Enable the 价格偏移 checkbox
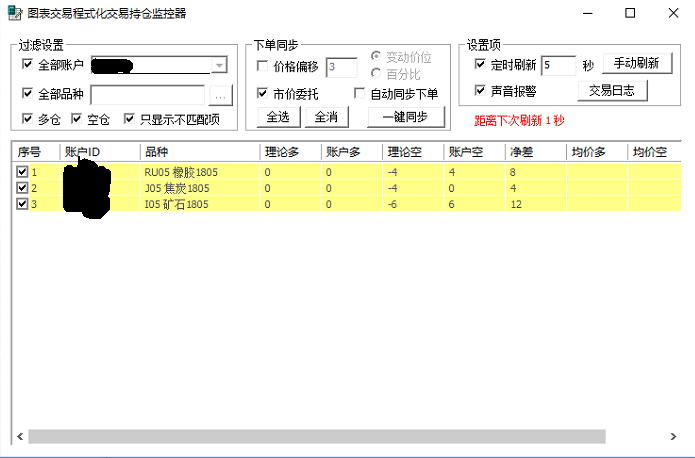This screenshot has height=458, width=695. point(264,67)
